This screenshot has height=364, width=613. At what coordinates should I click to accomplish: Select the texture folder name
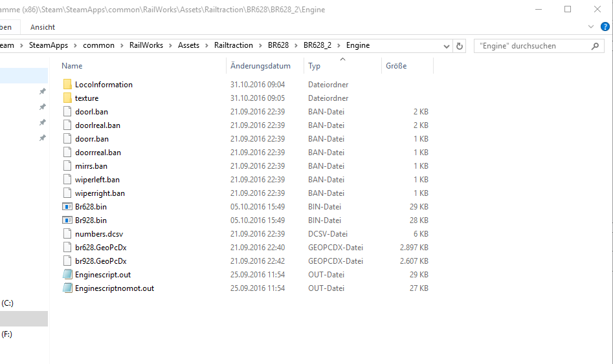pyautogui.click(x=87, y=98)
